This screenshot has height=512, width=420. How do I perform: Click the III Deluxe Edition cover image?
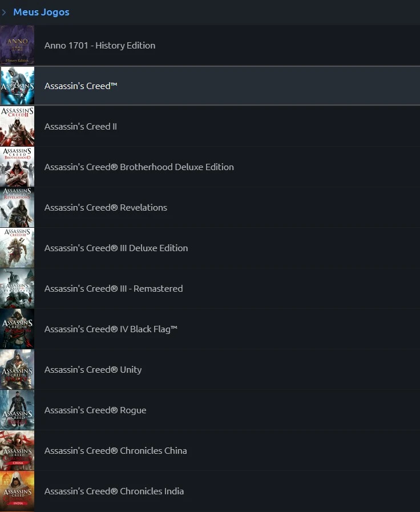coord(17,248)
